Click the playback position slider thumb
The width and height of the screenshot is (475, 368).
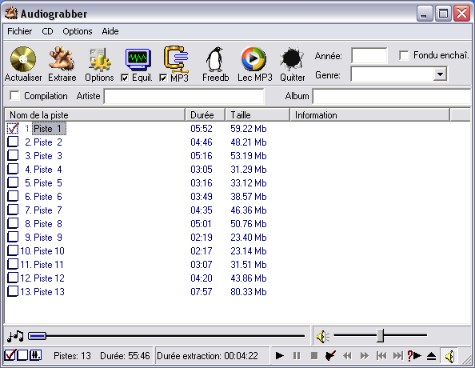[37, 336]
